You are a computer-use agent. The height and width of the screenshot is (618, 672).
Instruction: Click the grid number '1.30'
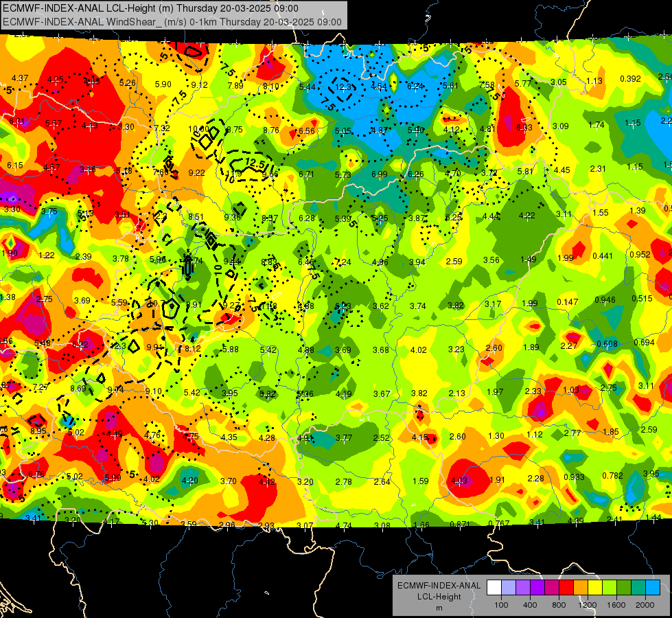(x=496, y=436)
